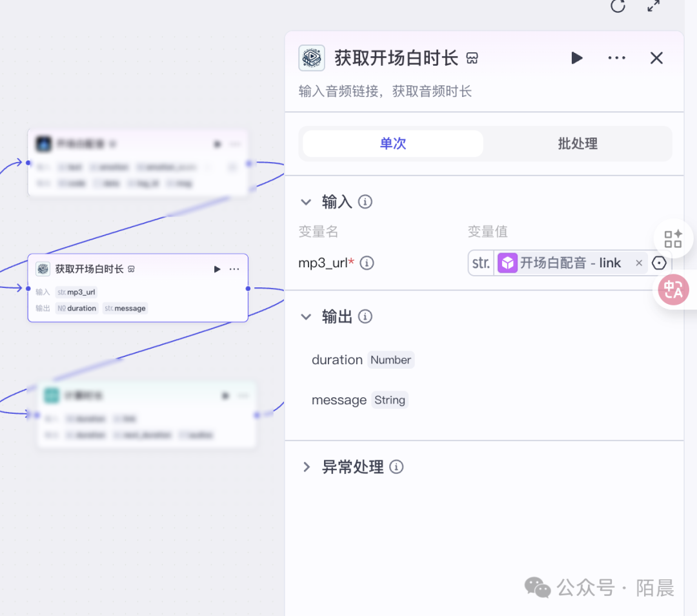
Task: Open the variable selector hexagon icon
Action: click(x=659, y=263)
